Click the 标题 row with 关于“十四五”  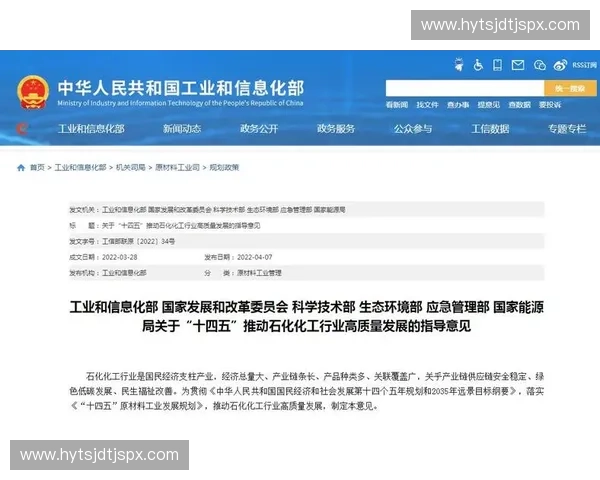tap(307, 226)
